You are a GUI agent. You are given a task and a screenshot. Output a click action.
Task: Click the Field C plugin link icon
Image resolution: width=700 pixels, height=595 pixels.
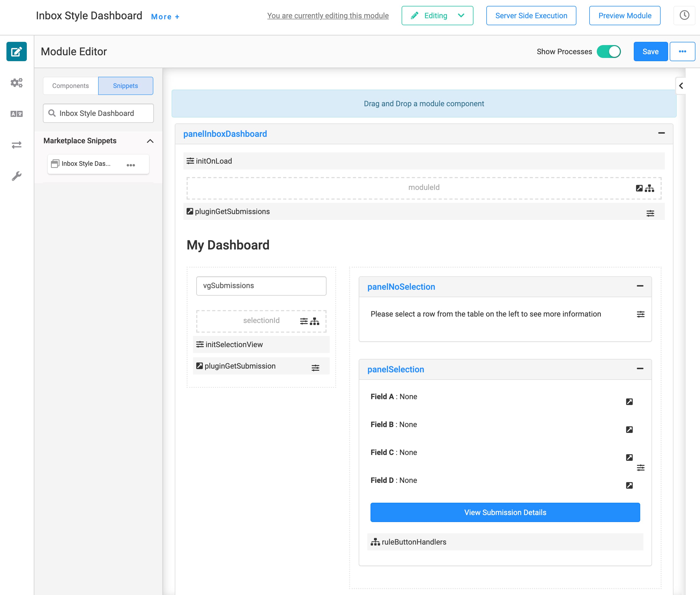point(629,458)
